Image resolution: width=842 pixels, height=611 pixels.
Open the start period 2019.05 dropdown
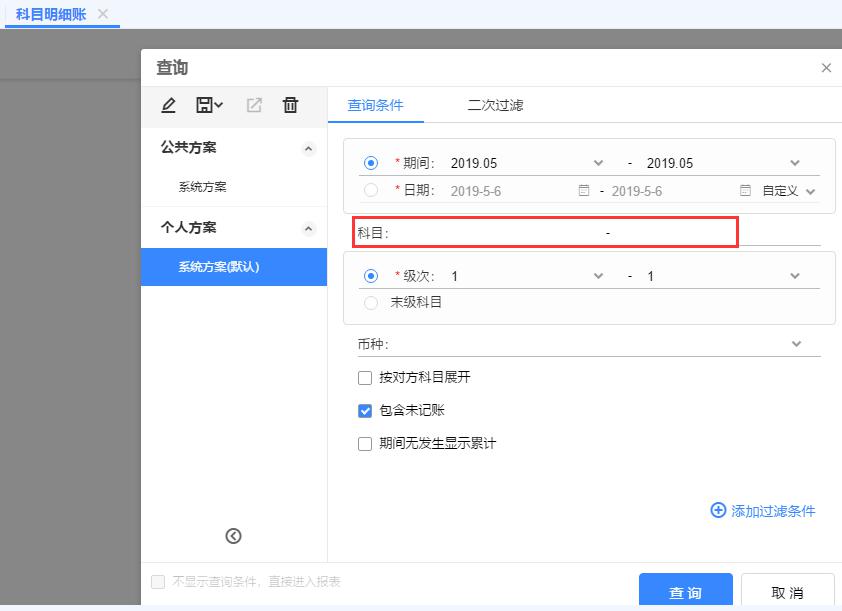pos(598,163)
